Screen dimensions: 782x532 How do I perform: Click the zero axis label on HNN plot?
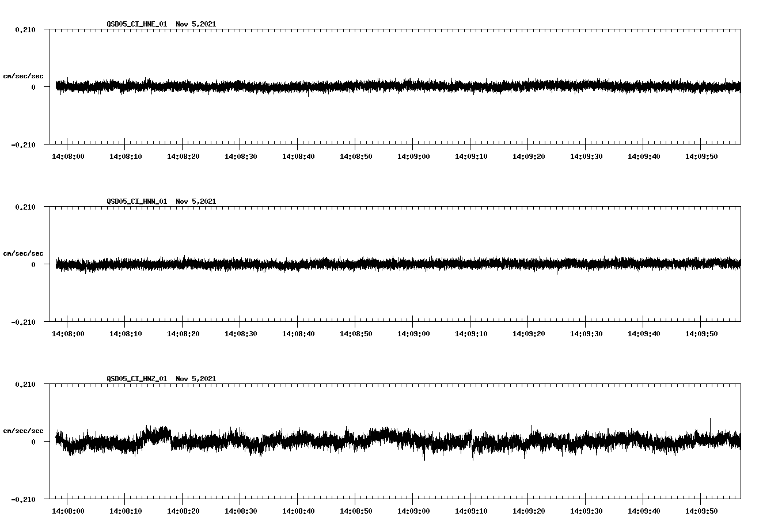[33, 264]
